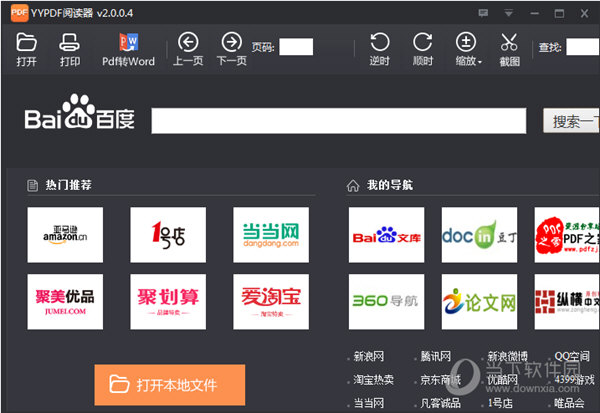
Task: Click the 搜索一下 search button
Action: point(571,121)
